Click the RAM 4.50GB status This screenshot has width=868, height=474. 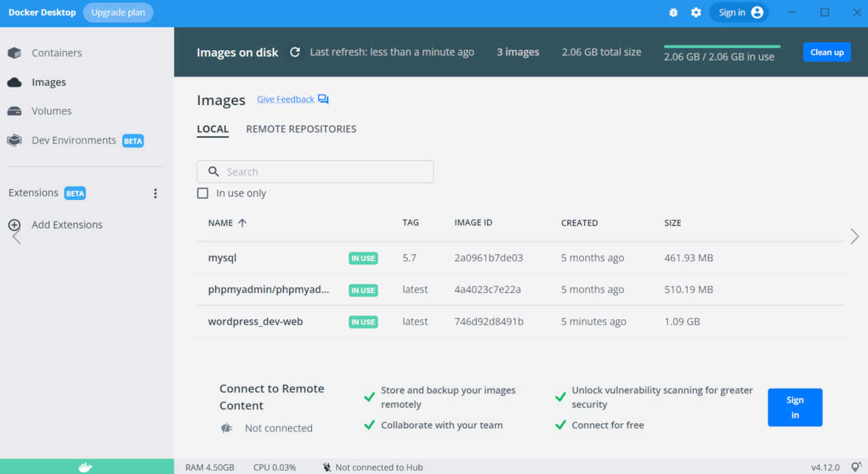(210, 467)
